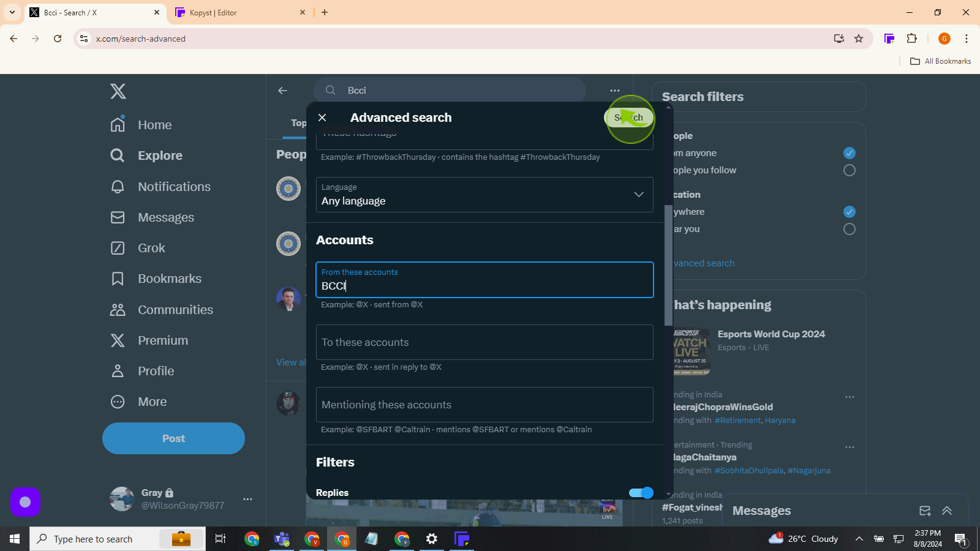The image size is (980, 551).
Task: Open options for NeerajChopraWinsGold trend
Action: click(x=850, y=397)
